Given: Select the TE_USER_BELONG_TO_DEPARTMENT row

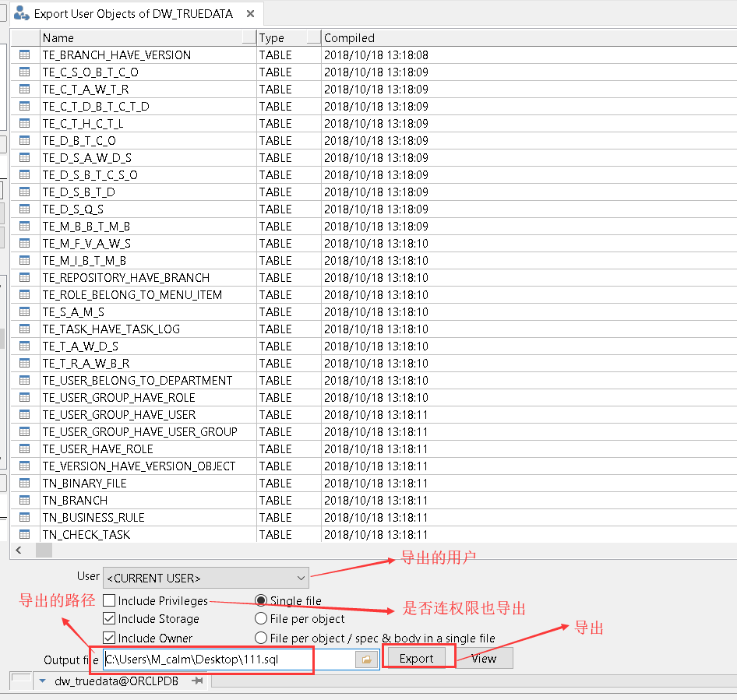Looking at the screenshot, I should pos(374,381).
